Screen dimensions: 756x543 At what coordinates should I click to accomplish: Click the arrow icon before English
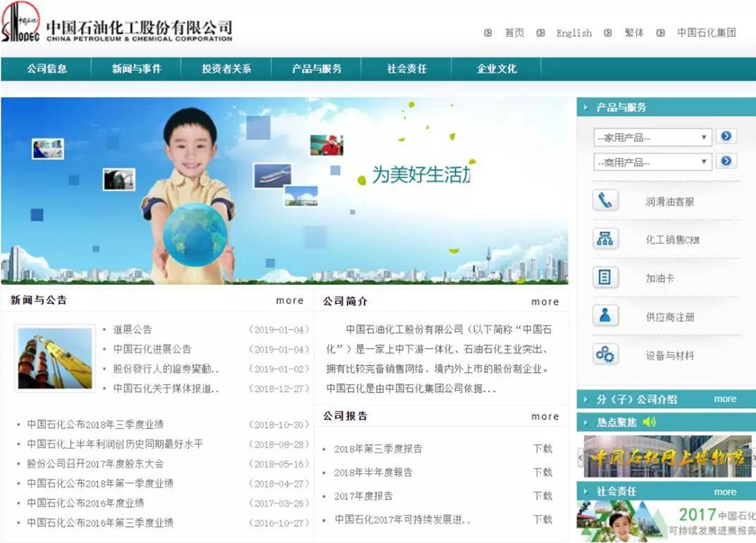[x=541, y=33]
